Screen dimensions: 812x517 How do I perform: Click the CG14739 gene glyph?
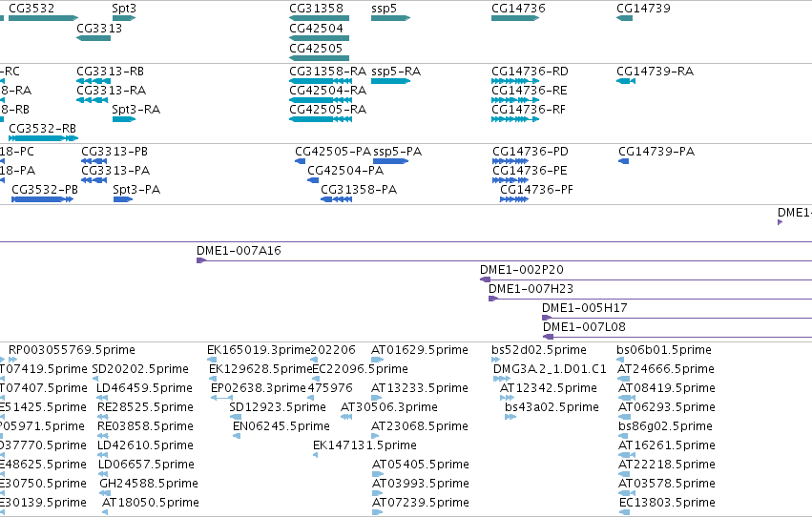pos(625,18)
